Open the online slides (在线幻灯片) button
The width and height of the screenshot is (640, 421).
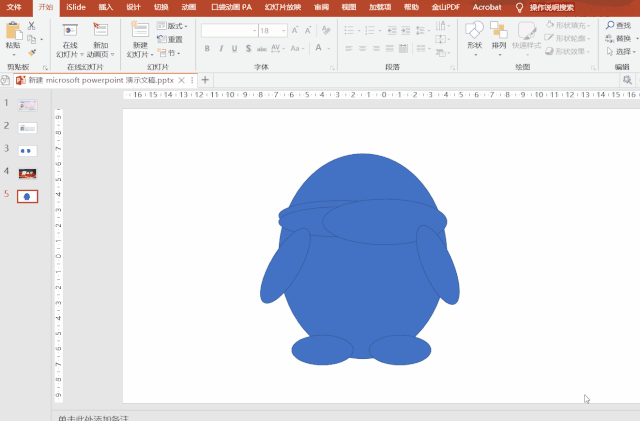coord(70,41)
